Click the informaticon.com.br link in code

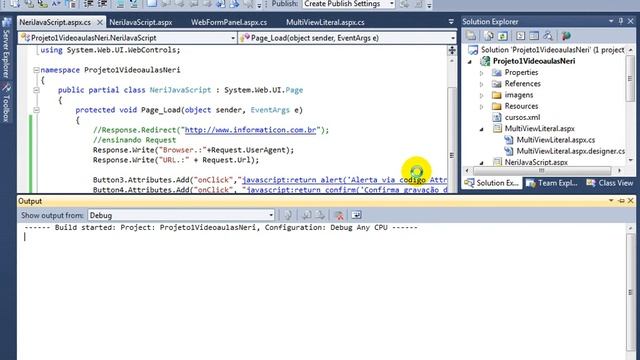[251, 130]
